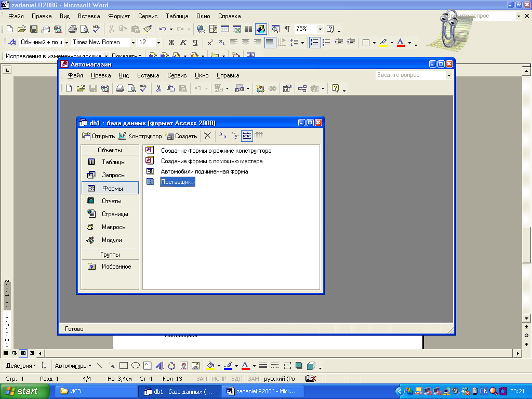532x399 pixels.
Task: Toggle show paragraph marks ¶ in Word
Action: point(287,29)
